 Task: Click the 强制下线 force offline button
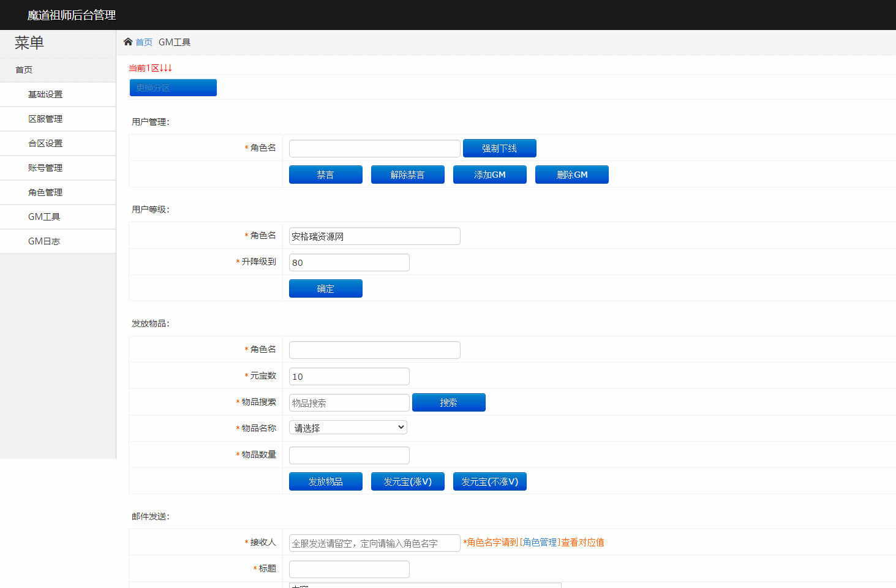tap(499, 148)
